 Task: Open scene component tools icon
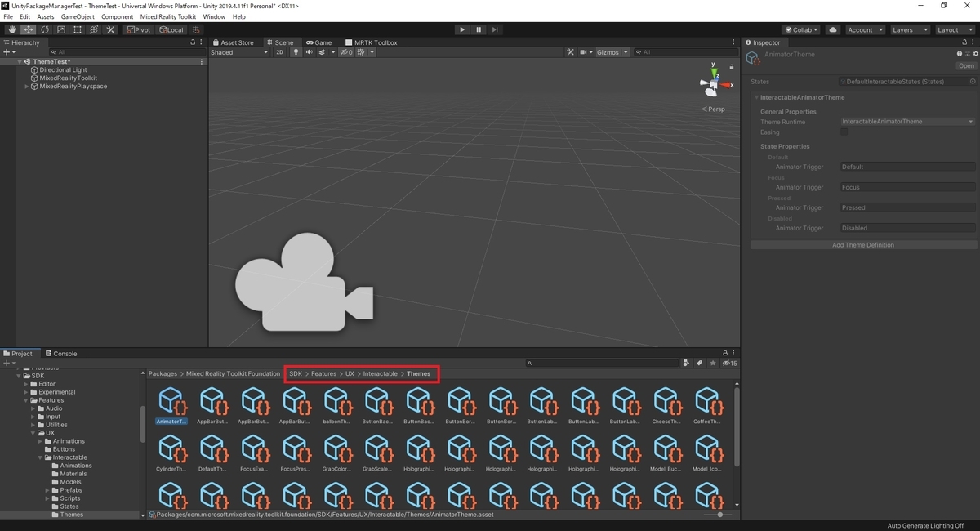coord(571,52)
